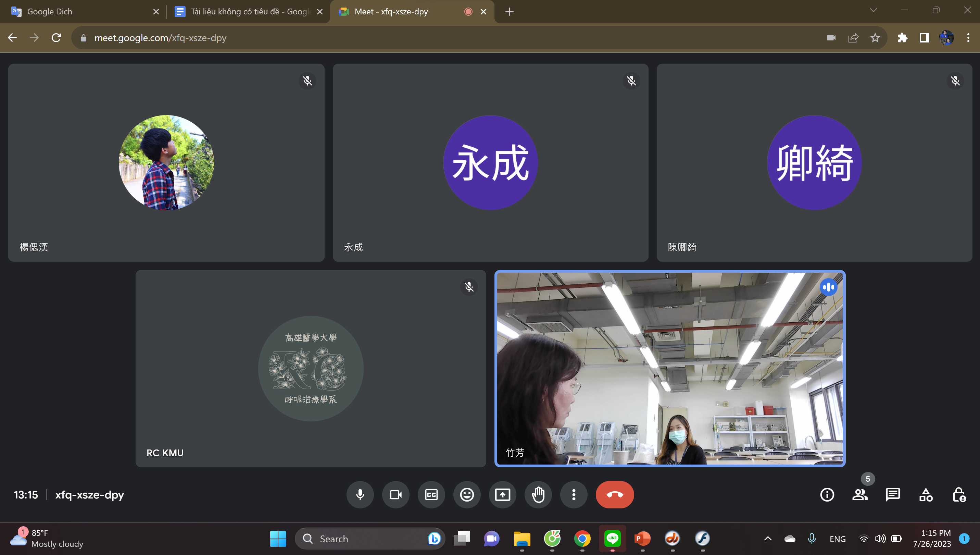Click the speaking indicator on 竹芳 tile
Screen dimensions: 980x555
pyautogui.click(x=828, y=287)
